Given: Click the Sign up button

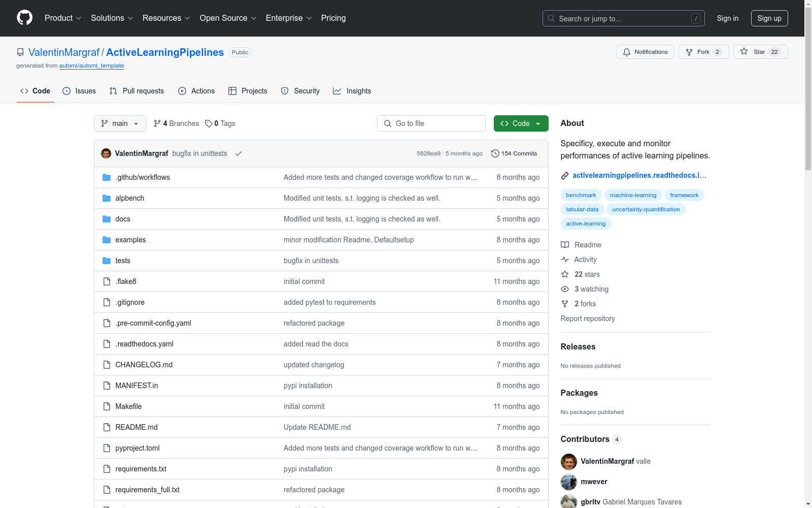Looking at the screenshot, I should point(769,18).
